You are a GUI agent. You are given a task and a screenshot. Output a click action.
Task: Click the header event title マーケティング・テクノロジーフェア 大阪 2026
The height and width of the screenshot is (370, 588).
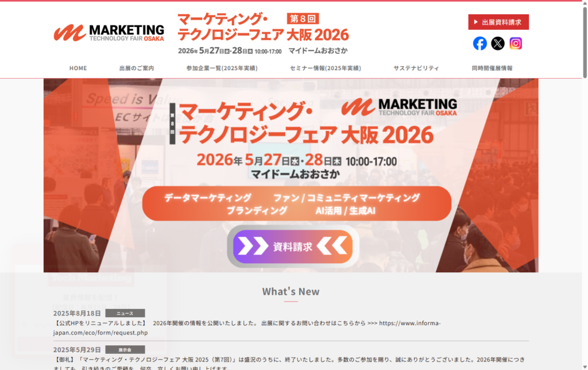tap(263, 26)
